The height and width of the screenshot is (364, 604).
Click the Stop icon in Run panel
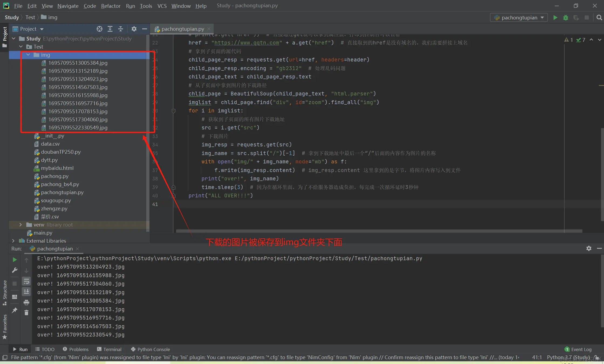tap(15, 283)
